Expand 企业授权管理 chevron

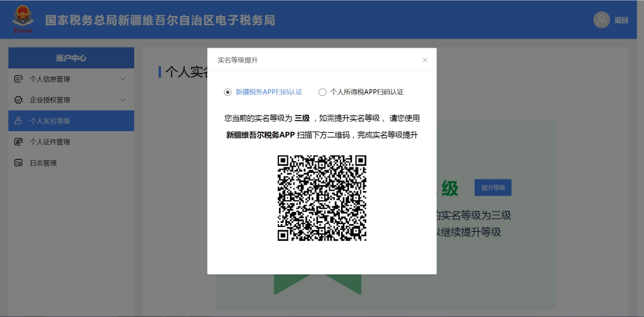122,100
